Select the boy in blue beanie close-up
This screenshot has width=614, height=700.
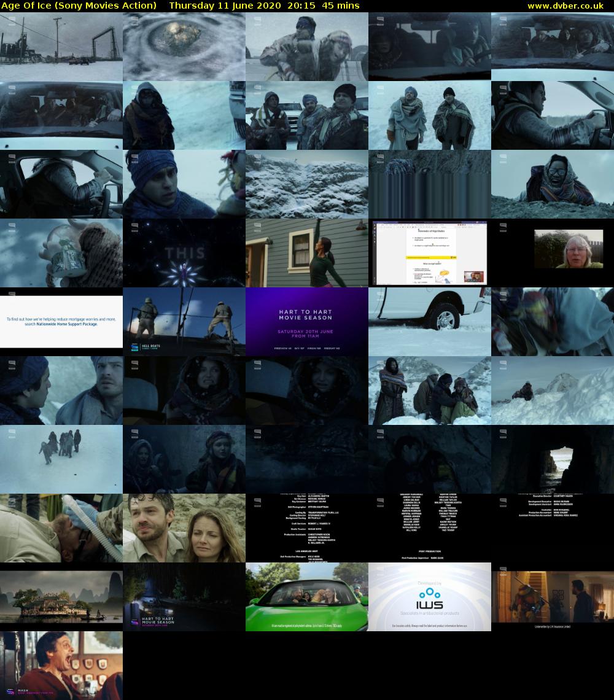(x=184, y=184)
